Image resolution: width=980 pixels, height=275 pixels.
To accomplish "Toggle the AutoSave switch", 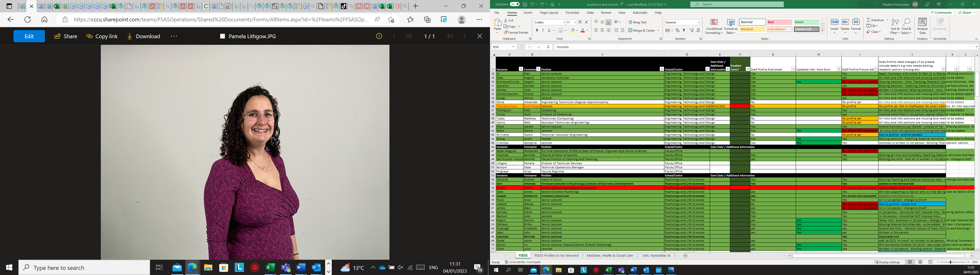I will [514, 4].
